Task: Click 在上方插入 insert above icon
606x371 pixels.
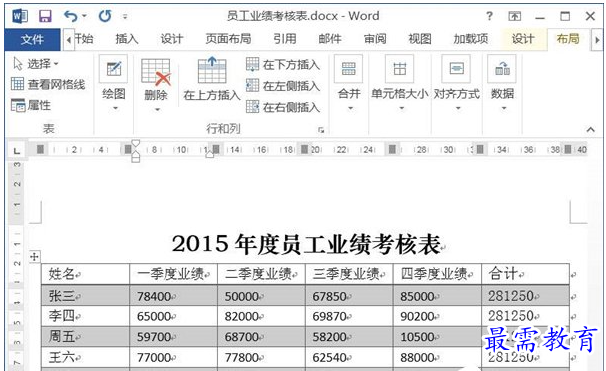Action: [212, 70]
